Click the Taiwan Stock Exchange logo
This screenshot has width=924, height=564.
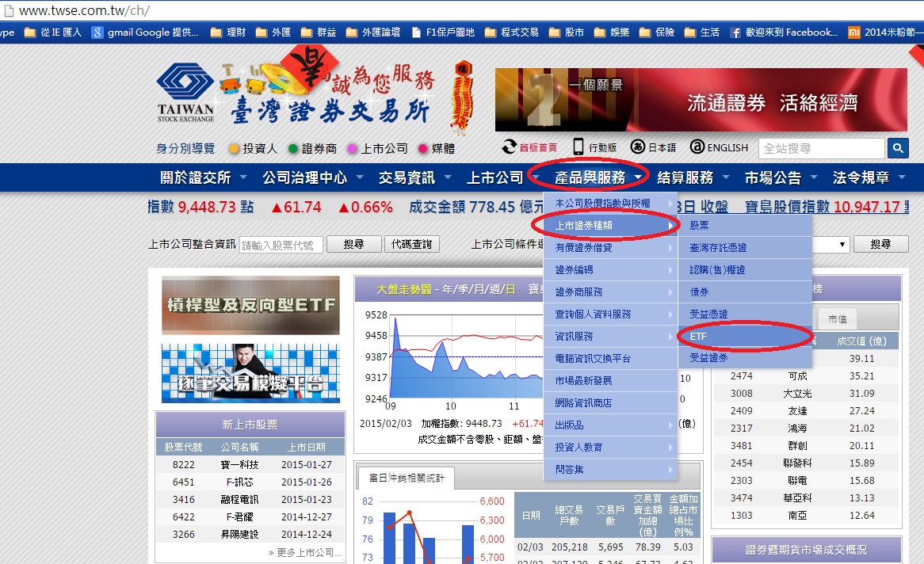coord(185,93)
